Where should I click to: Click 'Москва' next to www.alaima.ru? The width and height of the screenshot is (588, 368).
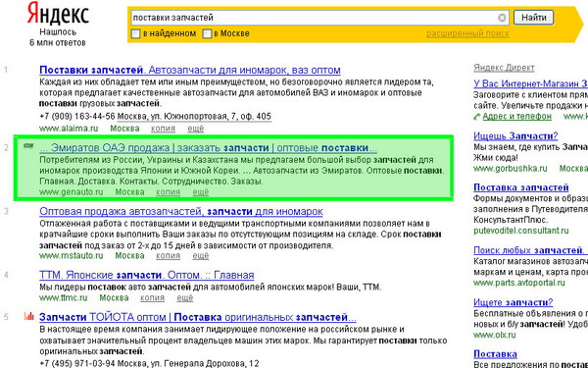coord(124,129)
